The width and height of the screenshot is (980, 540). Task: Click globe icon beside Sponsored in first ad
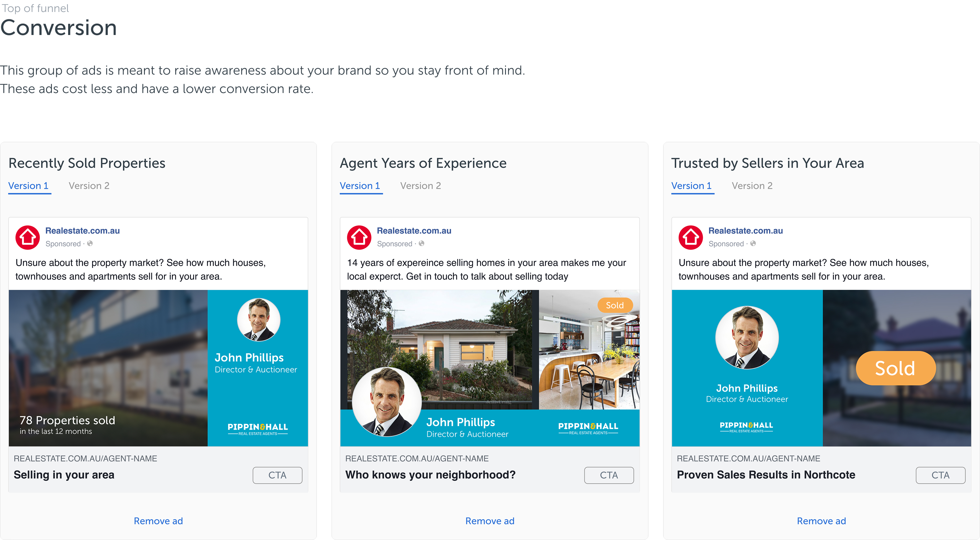[90, 243]
